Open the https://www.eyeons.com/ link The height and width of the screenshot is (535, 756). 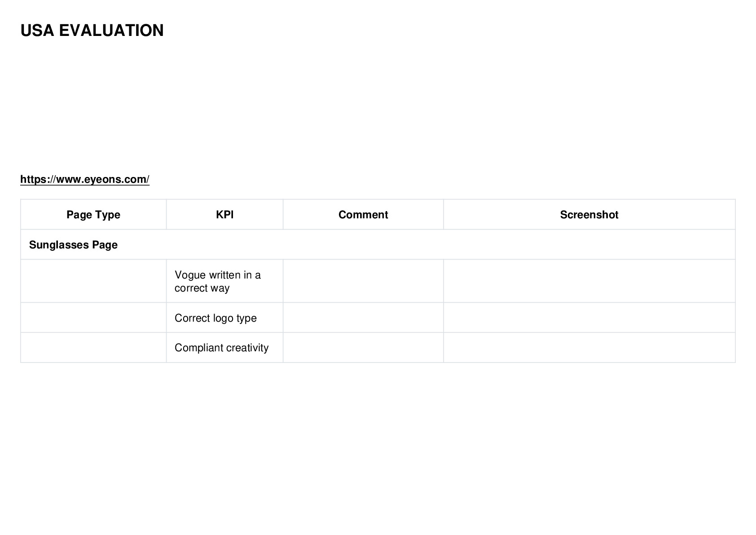(x=85, y=179)
